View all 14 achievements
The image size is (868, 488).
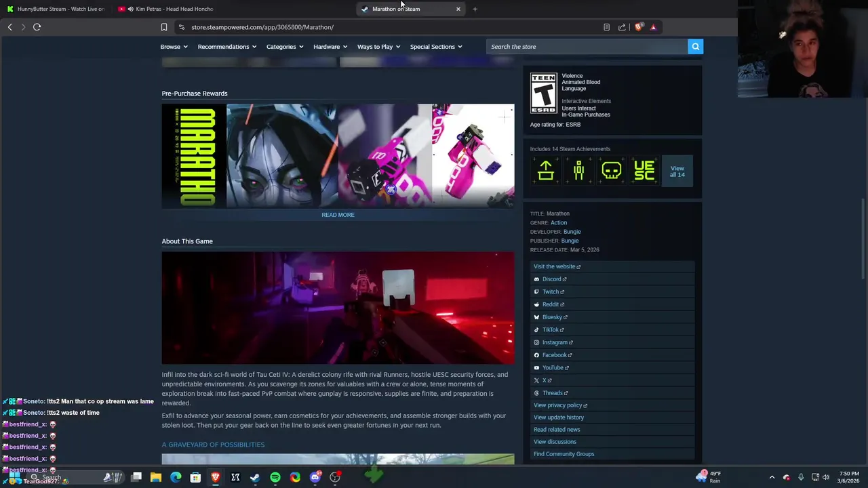tap(677, 171)
